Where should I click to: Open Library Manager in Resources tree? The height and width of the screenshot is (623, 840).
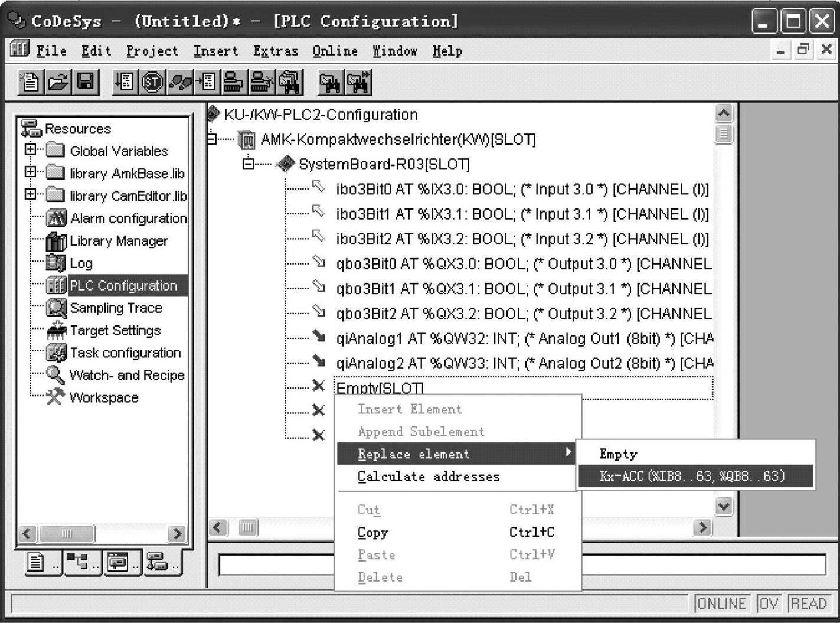tap(118, 241)
